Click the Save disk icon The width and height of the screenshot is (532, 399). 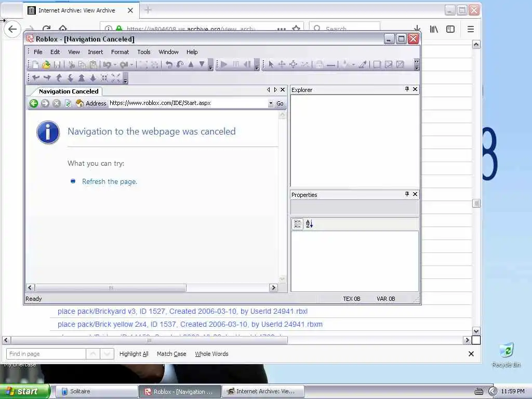click(x=57, y=64)
